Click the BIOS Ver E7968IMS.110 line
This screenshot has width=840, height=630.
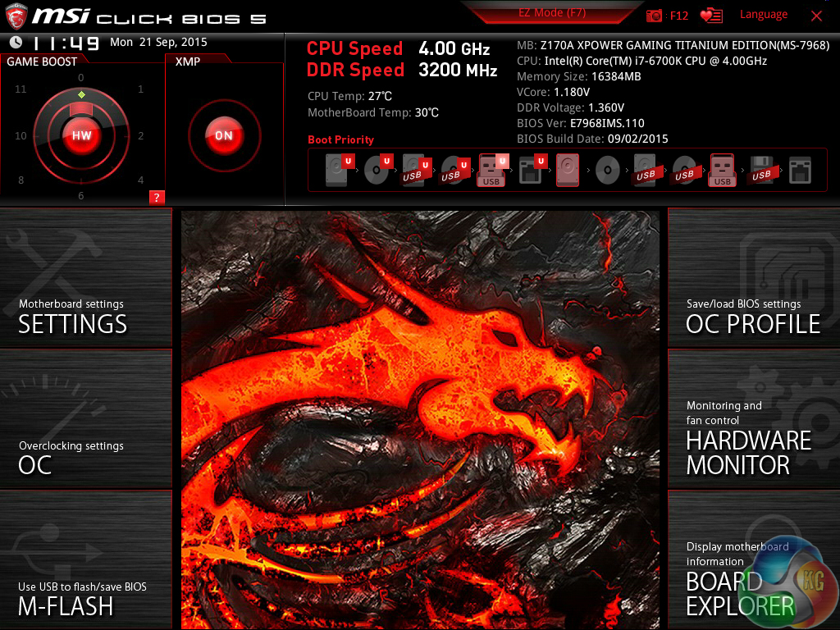(581, 123)
